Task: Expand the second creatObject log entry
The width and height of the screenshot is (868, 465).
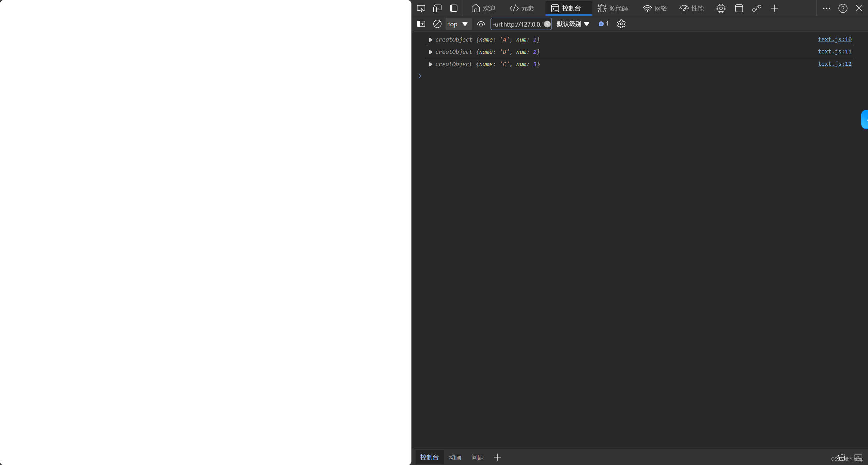Action: [431, 52]
